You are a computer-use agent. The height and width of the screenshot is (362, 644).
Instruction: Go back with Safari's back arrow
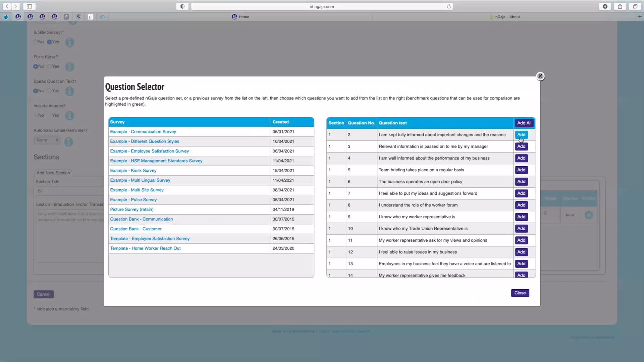[7, 6]
